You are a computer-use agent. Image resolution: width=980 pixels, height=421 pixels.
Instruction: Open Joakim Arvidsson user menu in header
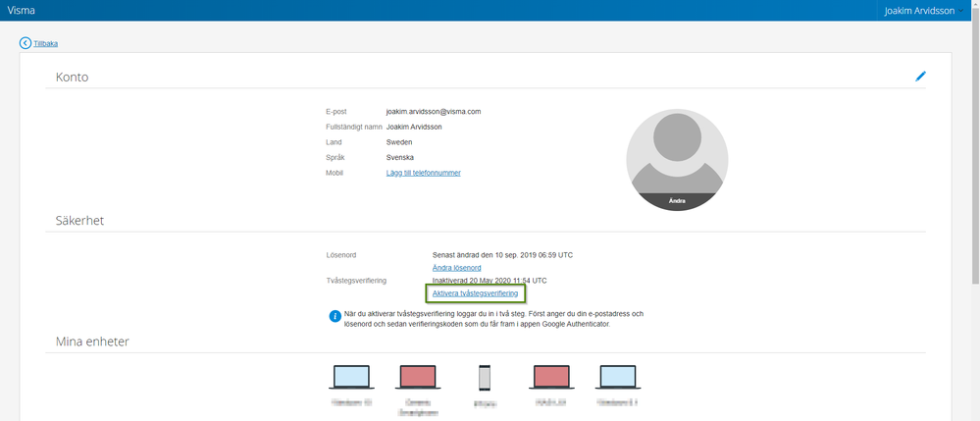coord(926,10)
